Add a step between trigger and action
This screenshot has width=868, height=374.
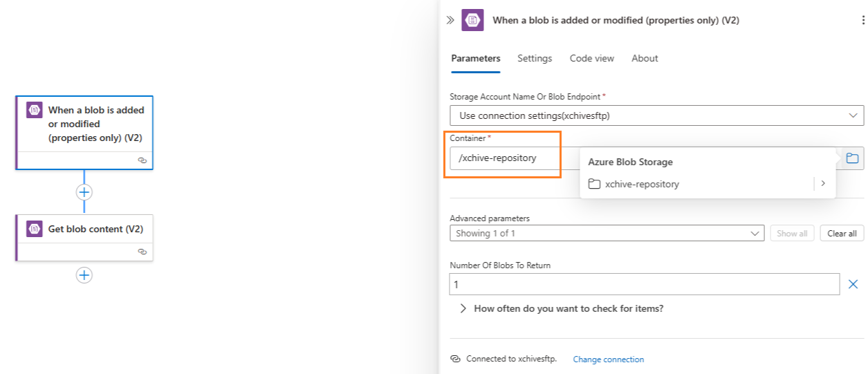84,192
